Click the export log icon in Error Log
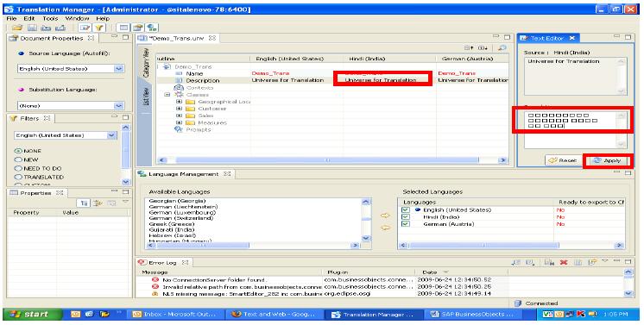Viewport: 644px width, 325px height. click(x=517, y=262)
